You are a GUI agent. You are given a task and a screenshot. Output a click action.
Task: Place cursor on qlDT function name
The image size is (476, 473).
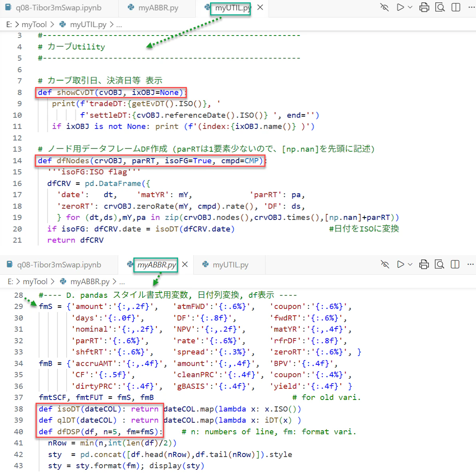click(x=67, y=420)
